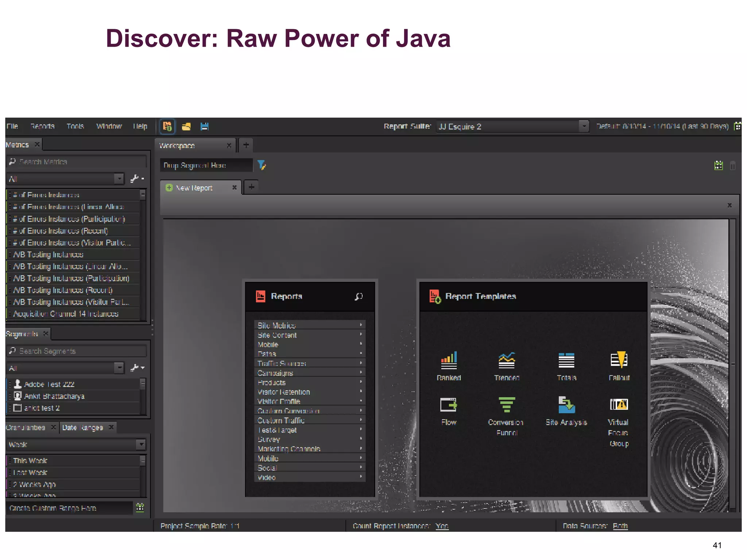
Task: Open calendar icon beside the date range
Action: click(x=738, y=126)
